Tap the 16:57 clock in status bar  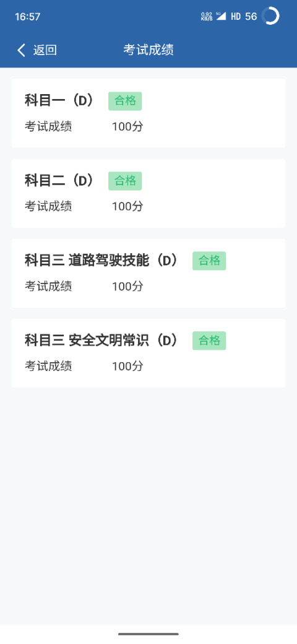click(27, 17)
